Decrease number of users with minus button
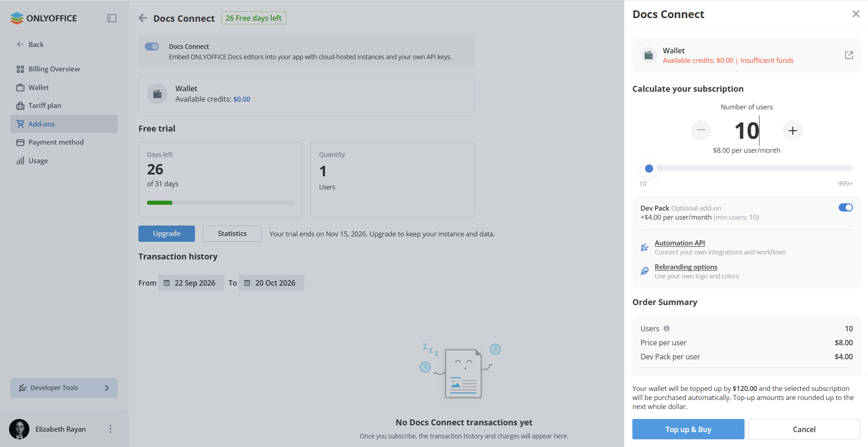 point(701,131)
